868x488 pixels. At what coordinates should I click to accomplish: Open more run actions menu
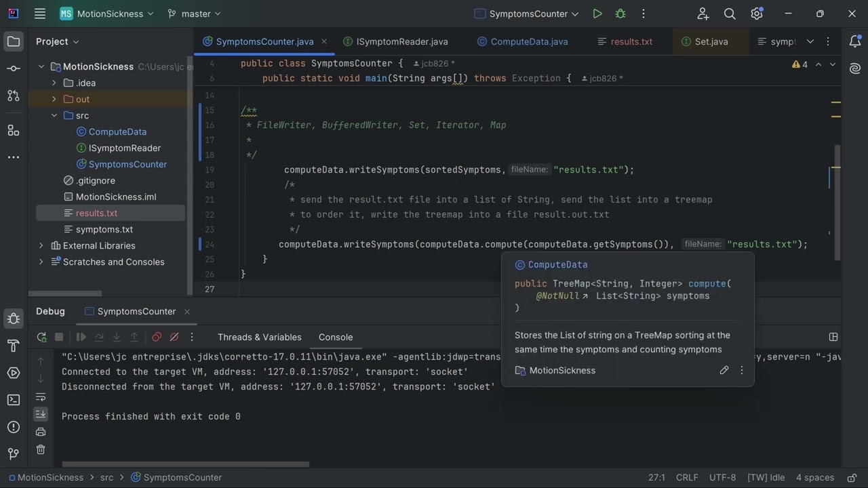644,14
